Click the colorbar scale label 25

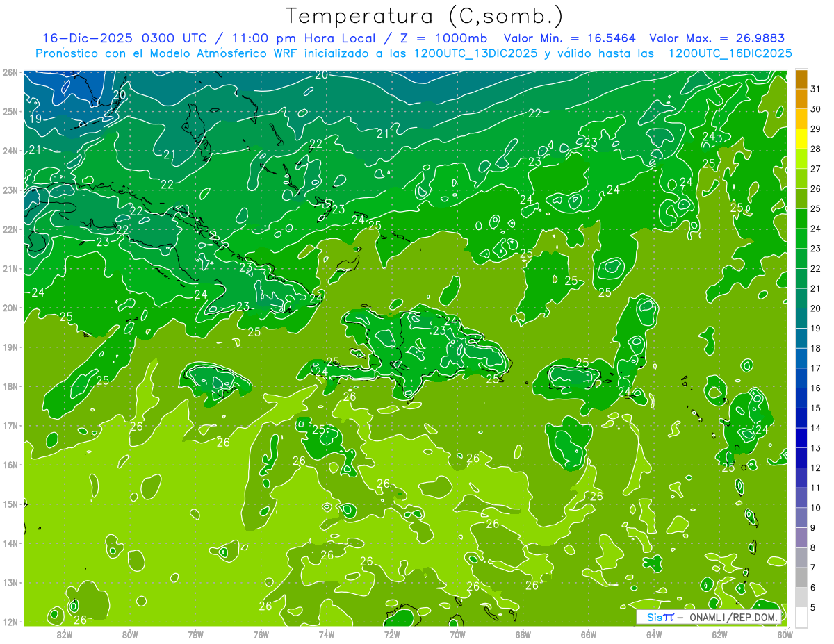pyautogui.click(x=815, y=208)
